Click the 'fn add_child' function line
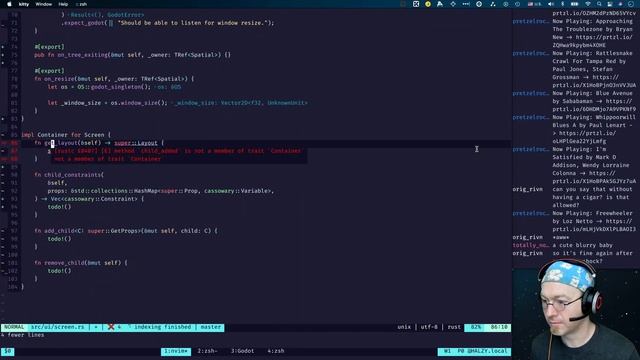The height and width of the screenshot is (360, 640). click(x=126, y=231)
